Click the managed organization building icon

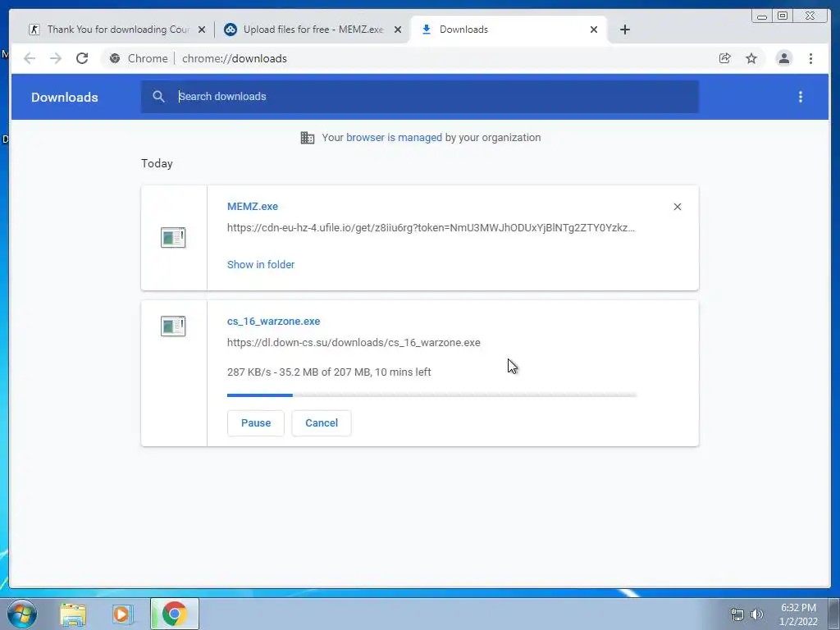pyautogui.click(x=308, y=138)
